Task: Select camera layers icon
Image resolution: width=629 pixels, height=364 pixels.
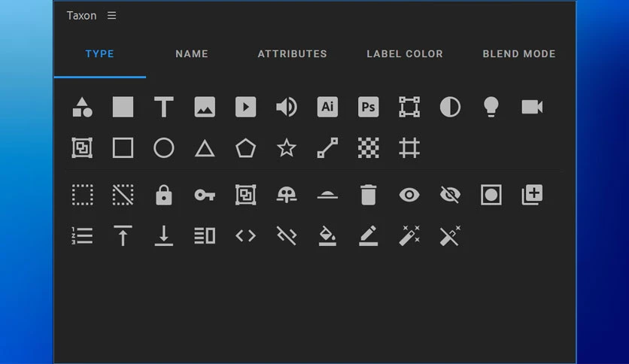Action: point(532,107)
